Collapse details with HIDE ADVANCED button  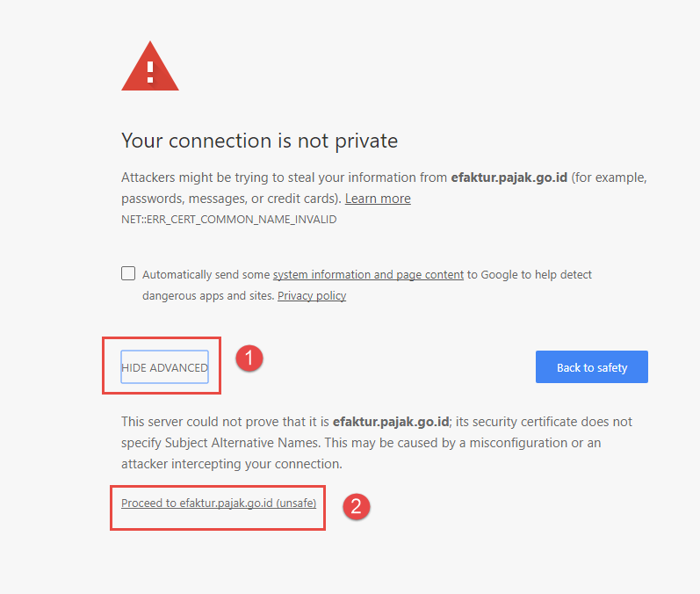[x=164, y=367]
